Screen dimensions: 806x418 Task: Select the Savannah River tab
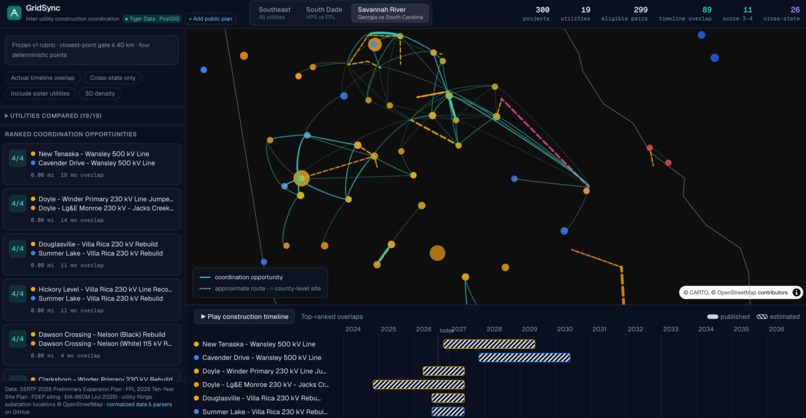(x=390, y=13)
